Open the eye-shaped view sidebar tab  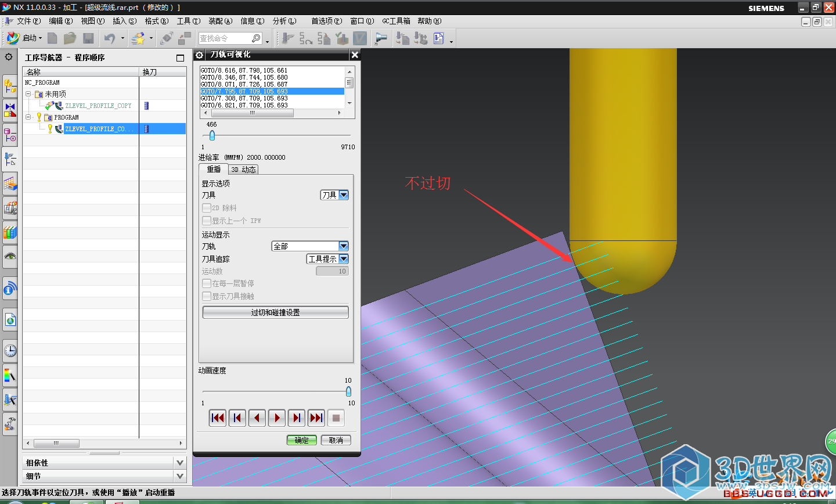pyautogui.click(x=10, y=256)
